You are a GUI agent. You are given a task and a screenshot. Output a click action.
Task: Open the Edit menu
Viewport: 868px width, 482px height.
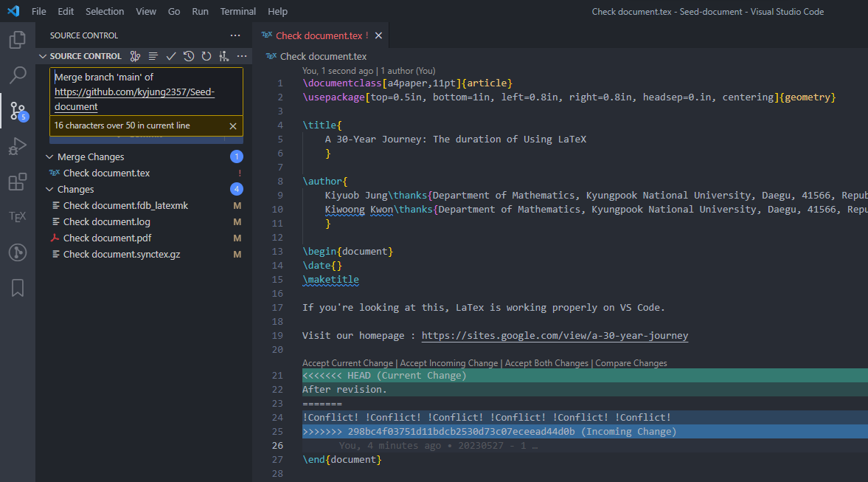(x=66, y=11)
